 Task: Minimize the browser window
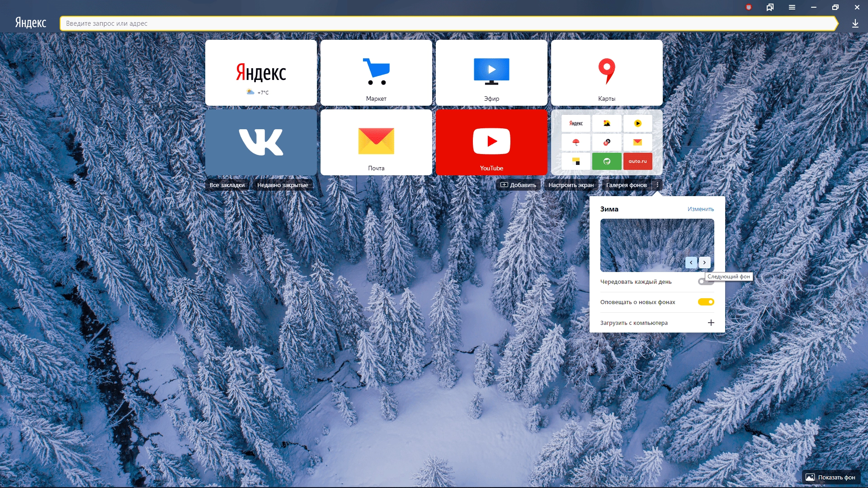814,7
